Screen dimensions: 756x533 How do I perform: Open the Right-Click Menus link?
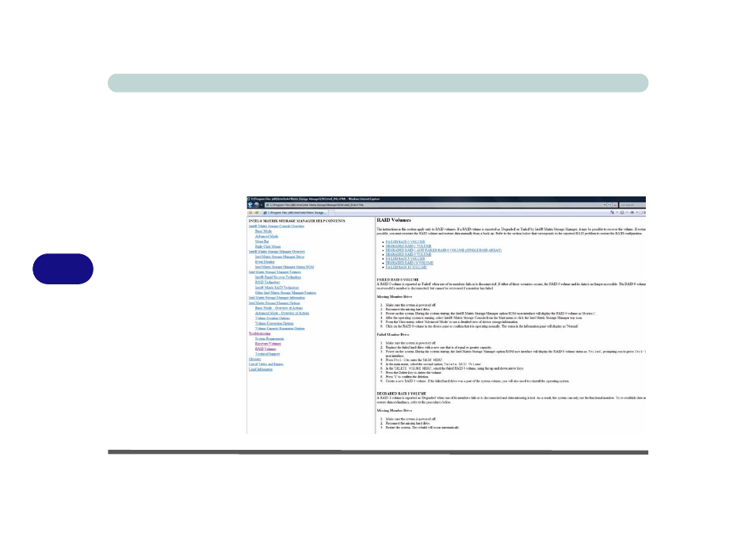[268, 247]
